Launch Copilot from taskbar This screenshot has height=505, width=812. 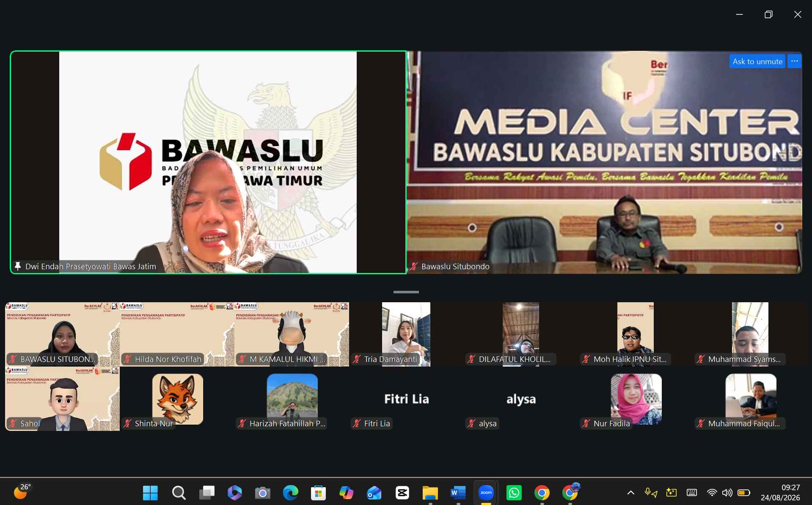coord(346,493)
